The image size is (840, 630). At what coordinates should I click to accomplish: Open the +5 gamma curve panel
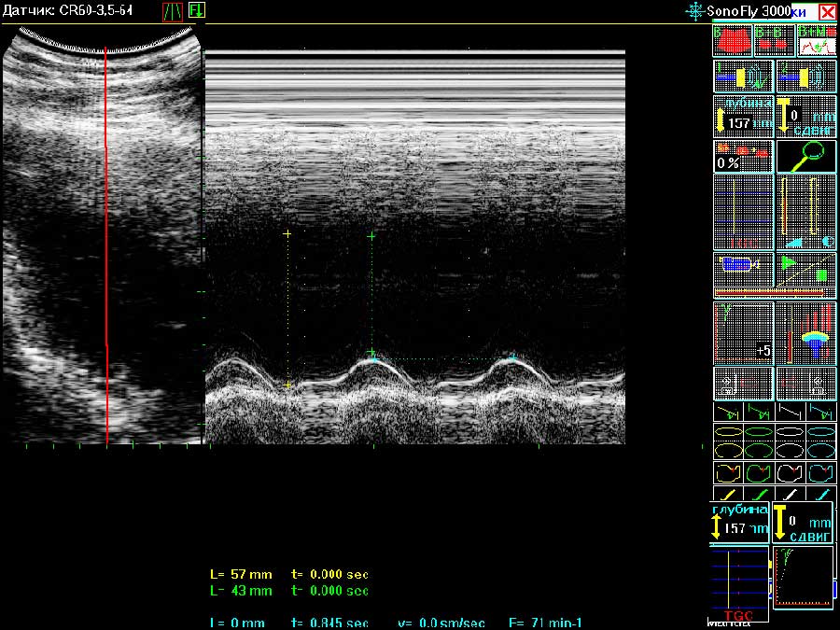743,332
